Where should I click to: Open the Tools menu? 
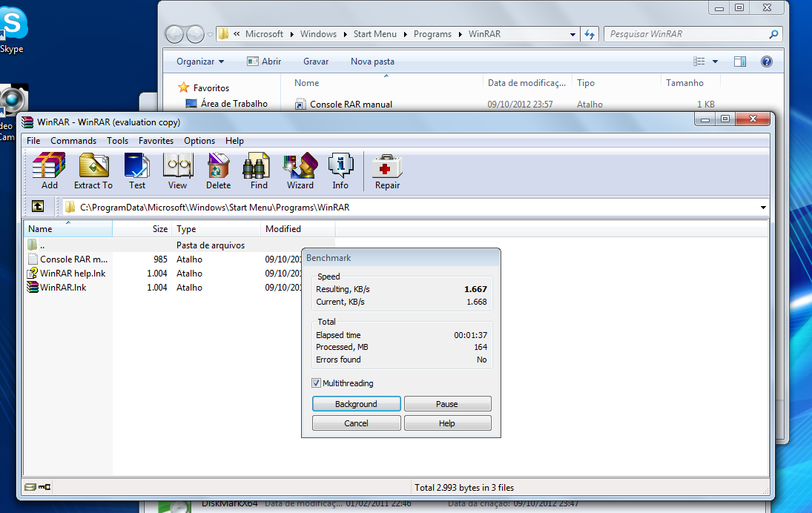(118, 141)
